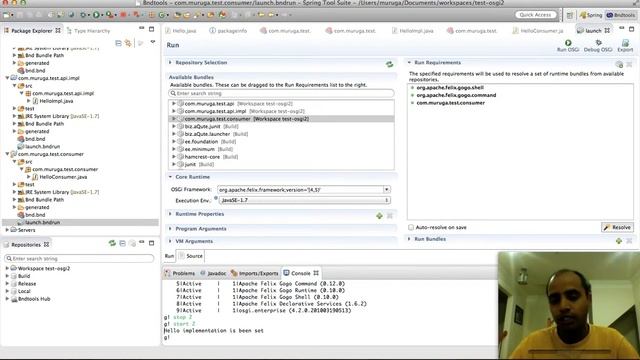Switch to Problems tab
This screenshot has height=360, width=640.
pos(180,273)
